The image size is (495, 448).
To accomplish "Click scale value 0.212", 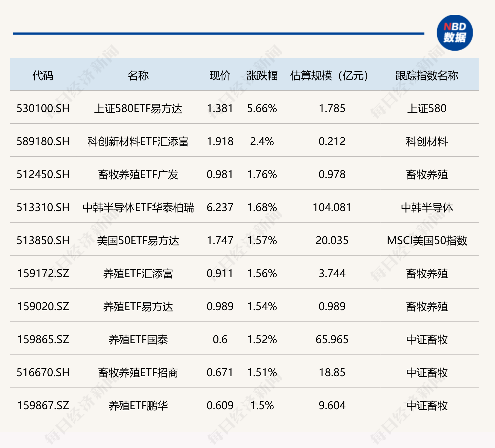I will coord(332,141).
